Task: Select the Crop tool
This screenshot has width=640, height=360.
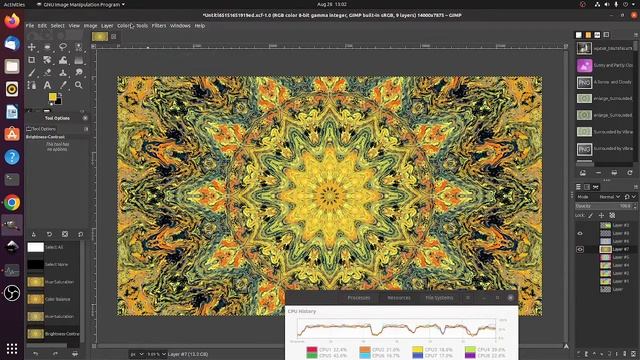Action: 31,60
